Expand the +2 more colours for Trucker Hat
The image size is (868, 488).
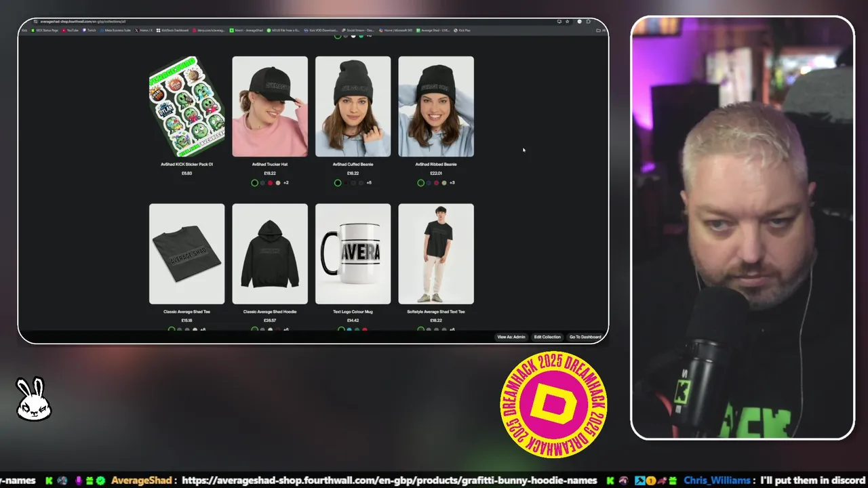tap(286, 183)
